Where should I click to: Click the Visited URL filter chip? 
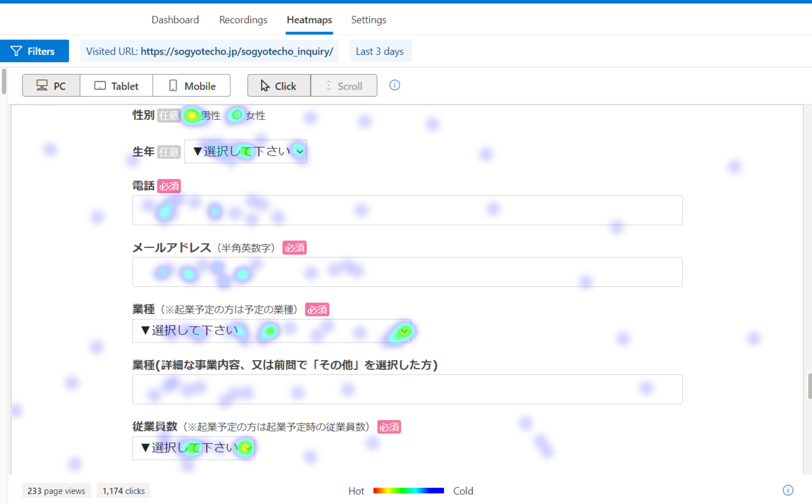pyautogui.click(x=209, y=51)
